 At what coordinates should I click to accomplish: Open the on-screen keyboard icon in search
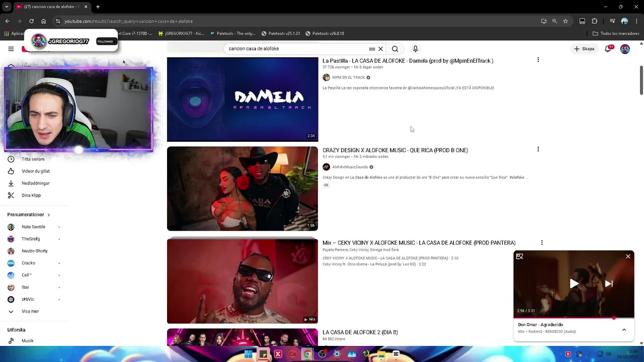pyautogui.click(x=372, y=49)
